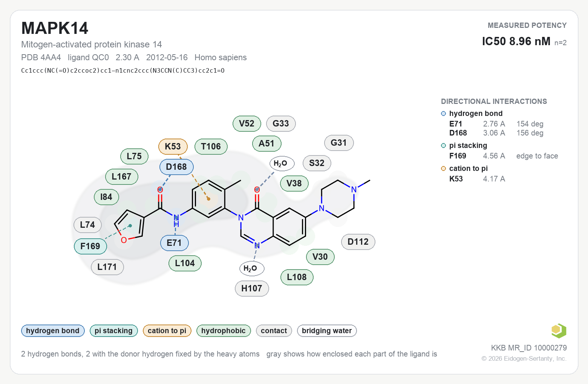The width and height of the screenshot is (588, 384).
Task: Select the lower H2O water molecule near H107
Action: pyautogui.click(x=252, y=268)
